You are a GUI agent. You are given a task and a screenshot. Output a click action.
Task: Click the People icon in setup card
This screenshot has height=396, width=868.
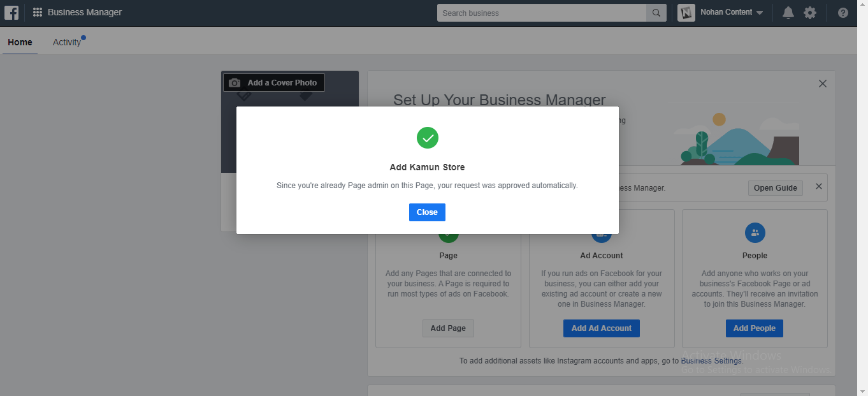tap(755, 233)
